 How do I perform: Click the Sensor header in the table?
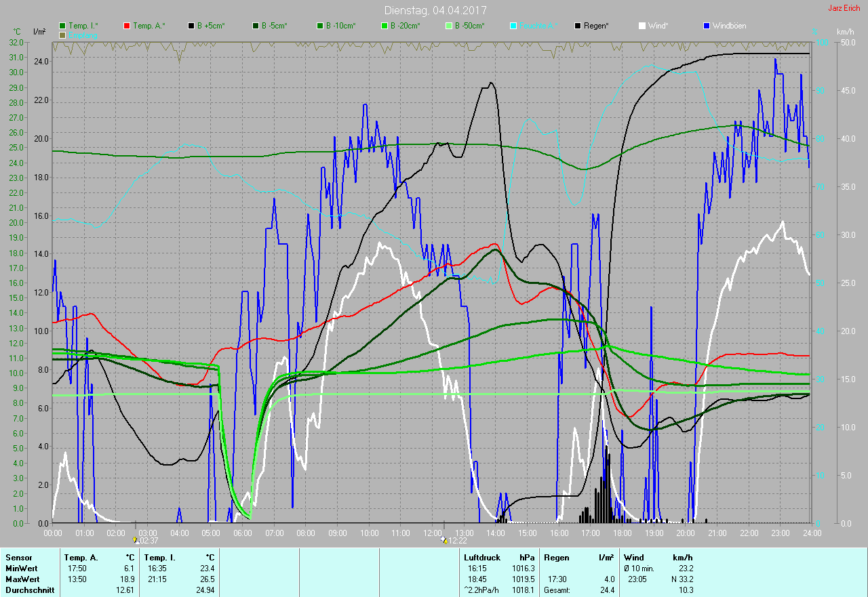[x=18, y=558]
